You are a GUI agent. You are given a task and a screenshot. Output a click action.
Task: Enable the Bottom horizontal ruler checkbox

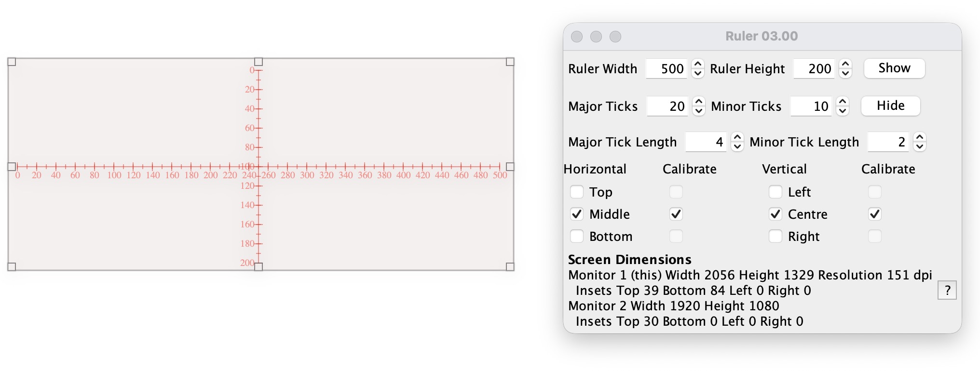pos(577,236)
